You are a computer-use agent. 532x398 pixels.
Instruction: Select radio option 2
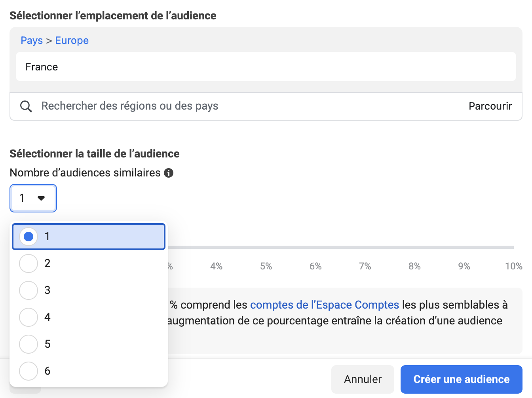pyautogui.click(x=28, y=263)
